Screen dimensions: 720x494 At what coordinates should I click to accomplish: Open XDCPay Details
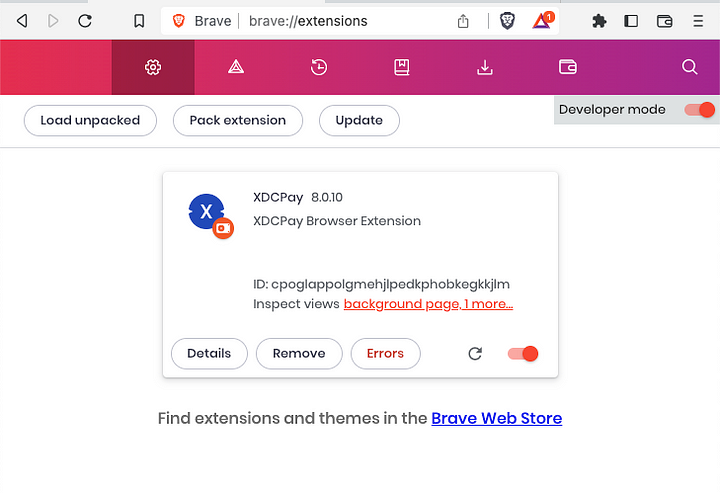(209, 353)
